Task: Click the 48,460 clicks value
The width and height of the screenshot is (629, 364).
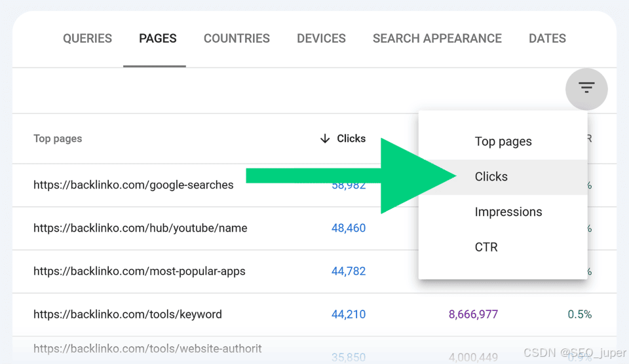Action: (x=349, y=228)
